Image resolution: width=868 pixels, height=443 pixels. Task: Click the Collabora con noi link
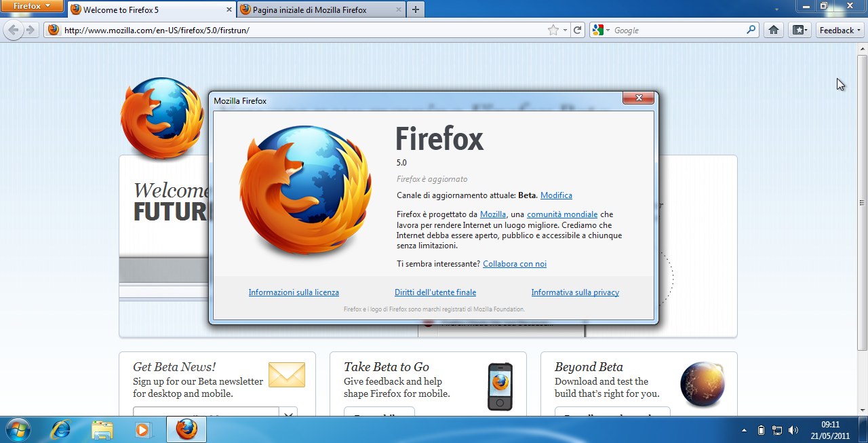(x=515, y=264)
